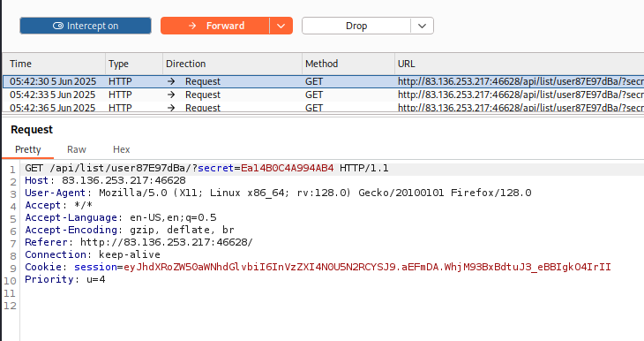Click the Priority u=4 header line

(x=65, y=279)
